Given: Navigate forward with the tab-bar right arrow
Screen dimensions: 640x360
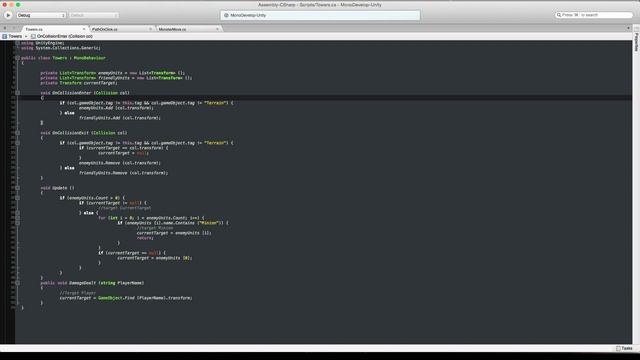Looking at the screenshot, I should (13, 28).
